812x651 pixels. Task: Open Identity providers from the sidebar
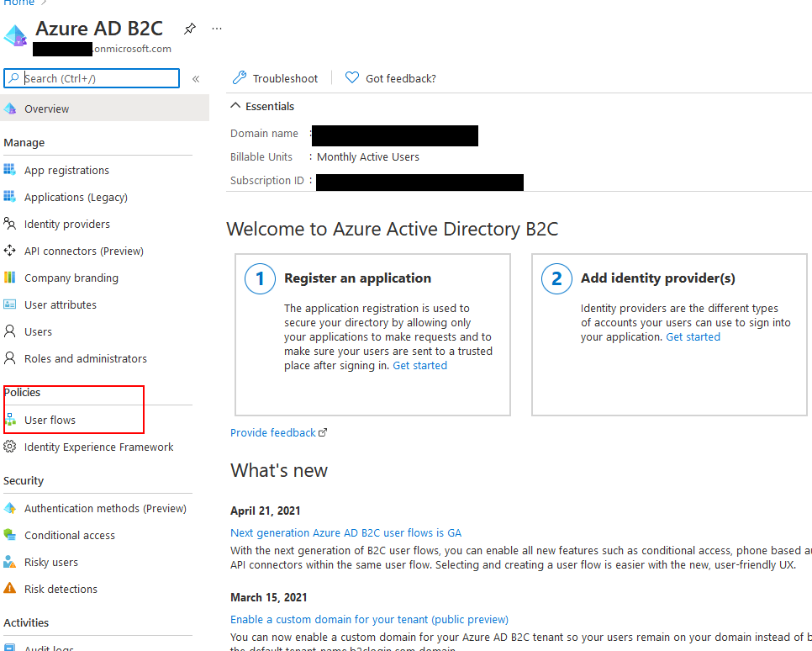click(x=67, y=225)
